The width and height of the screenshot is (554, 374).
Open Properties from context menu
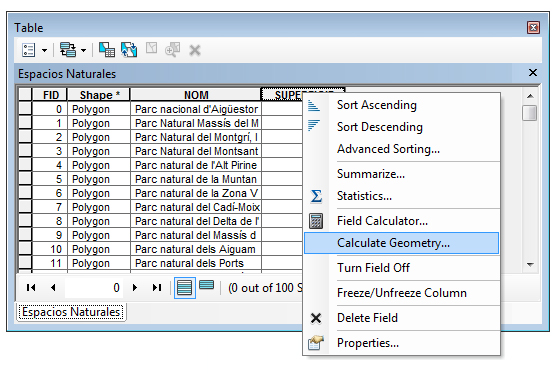tap(401, 343)
